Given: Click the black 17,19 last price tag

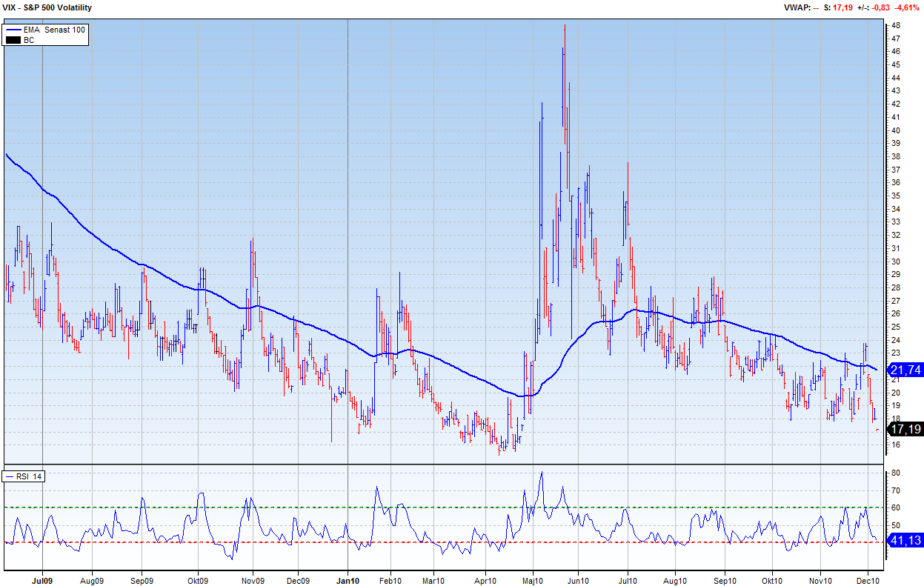Looking at the screenshot, I should pos(905,429).
